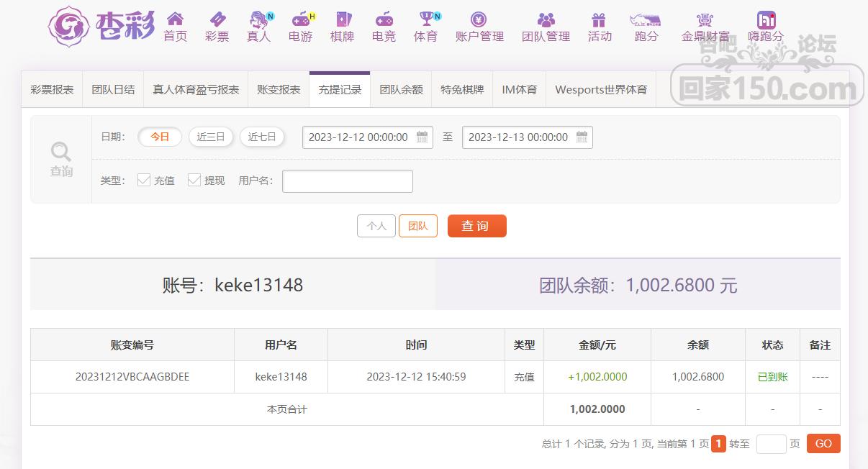The width and height of the screenshot is (868, 469).
Task: Toggle the 充值 deposit checkbox
Action: click(144, 181)
